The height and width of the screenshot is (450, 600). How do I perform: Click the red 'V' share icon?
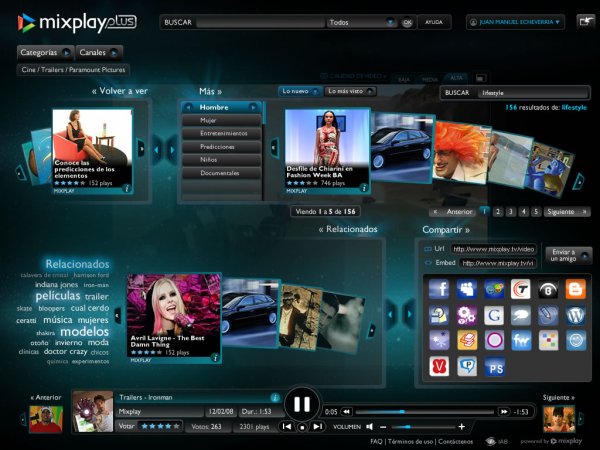pyautogui.click(x=439, y=367)
